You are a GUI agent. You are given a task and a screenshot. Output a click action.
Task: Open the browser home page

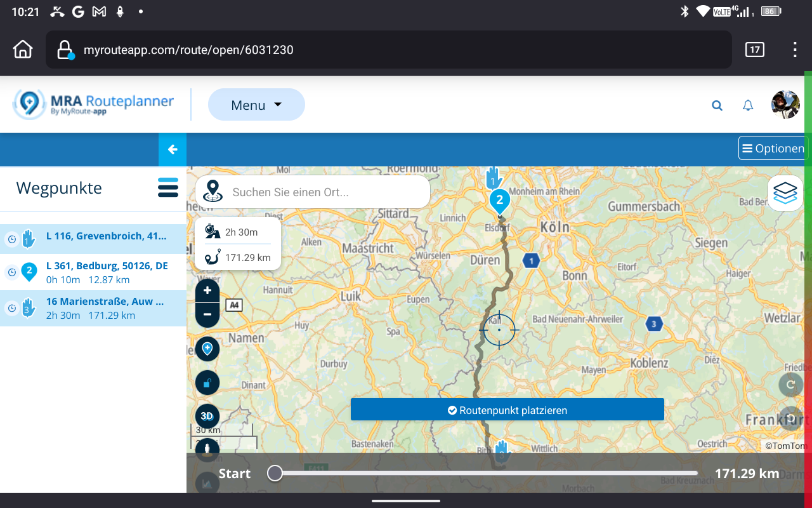(23, 50)
